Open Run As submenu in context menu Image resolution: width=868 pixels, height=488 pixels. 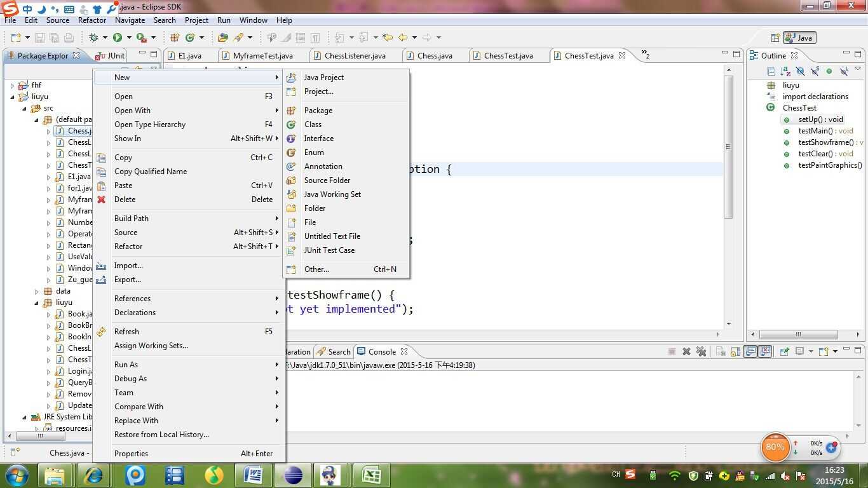click(189, 365)
